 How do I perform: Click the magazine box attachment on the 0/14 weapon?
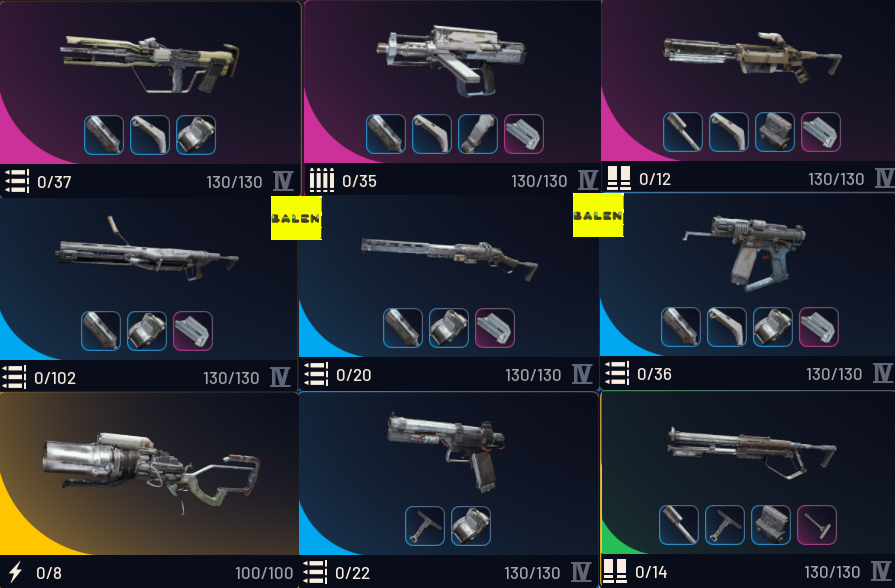771,525
